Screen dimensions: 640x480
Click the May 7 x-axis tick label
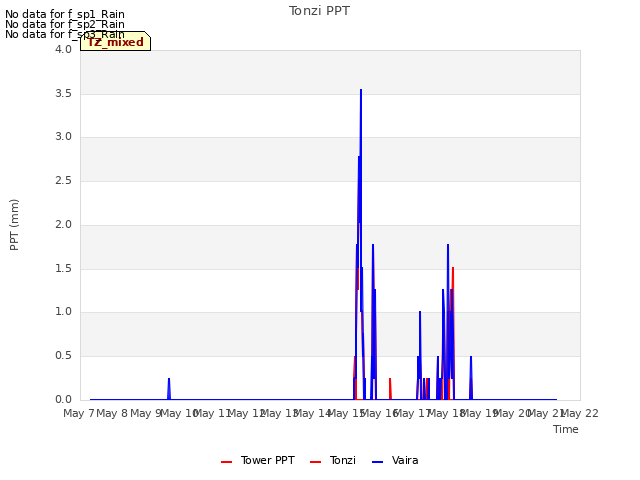(79, 413)
